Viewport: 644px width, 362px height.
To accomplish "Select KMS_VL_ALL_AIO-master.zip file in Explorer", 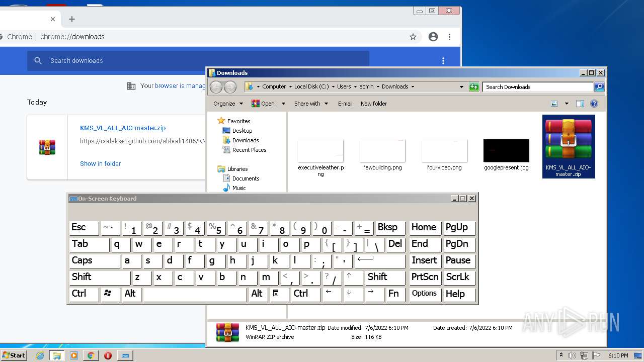I will pyautogui.click(x=569, y=146).
